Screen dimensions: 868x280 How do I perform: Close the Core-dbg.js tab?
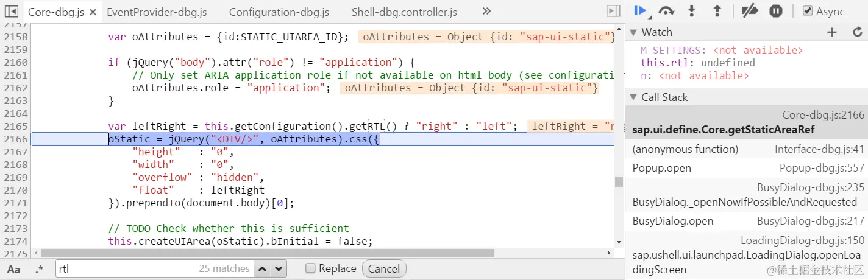[93, 12]
